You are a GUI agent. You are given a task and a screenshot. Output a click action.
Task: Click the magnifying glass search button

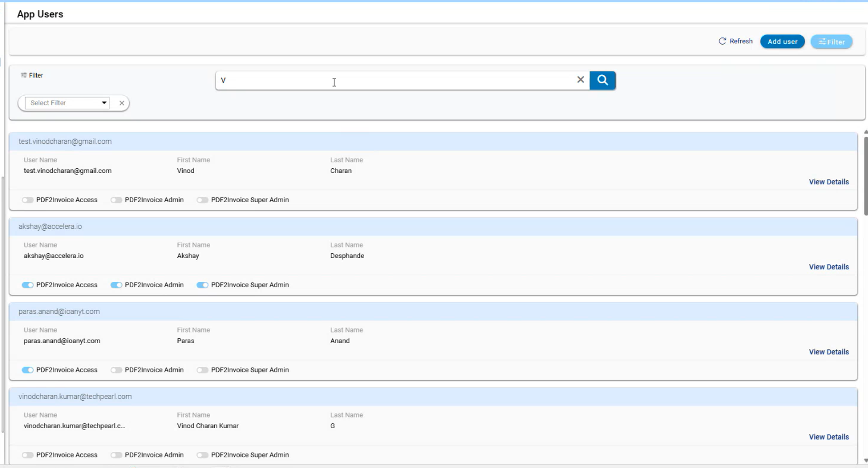[x=602, y=80]
